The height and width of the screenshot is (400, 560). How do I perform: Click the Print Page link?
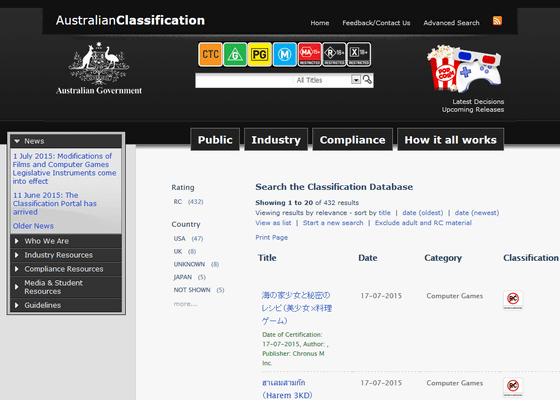(x=271, y=238)
